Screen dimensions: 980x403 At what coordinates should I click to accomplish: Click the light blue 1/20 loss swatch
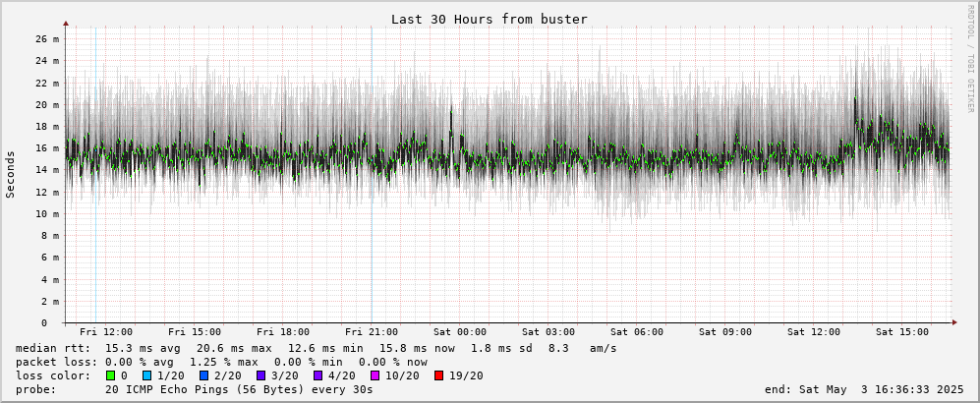click(145, 375)
